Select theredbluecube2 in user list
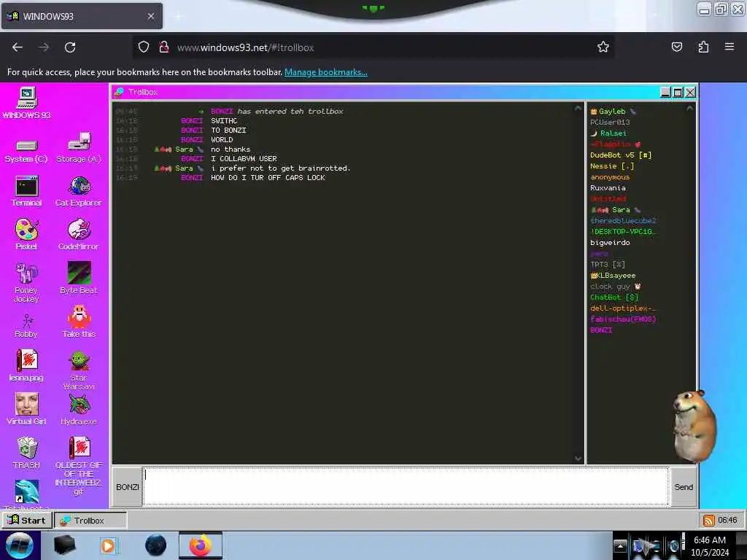This screenshot has width=747, height=560. [x=623, y=221]
